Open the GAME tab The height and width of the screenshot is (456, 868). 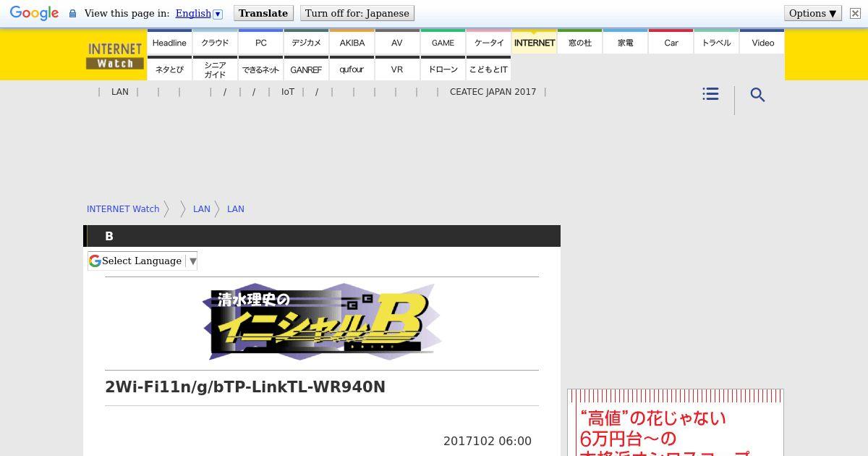click(x=443, y=42)
